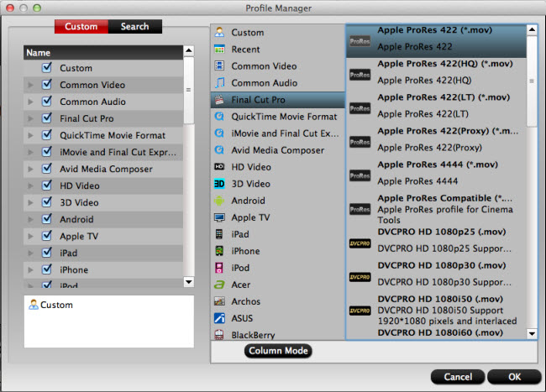This screenshot has width=546, height=392.
Task: Click the 3D Video icon
Action: point(219,183)
